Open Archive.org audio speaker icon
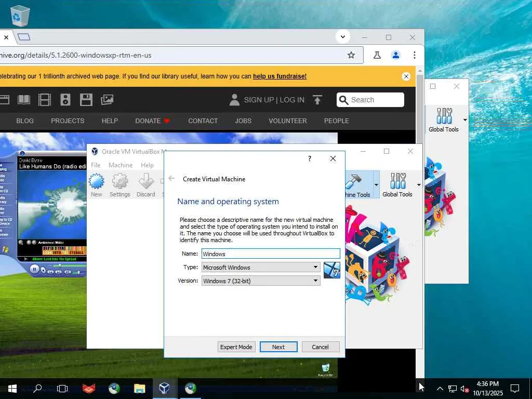 tap(65, 100)
